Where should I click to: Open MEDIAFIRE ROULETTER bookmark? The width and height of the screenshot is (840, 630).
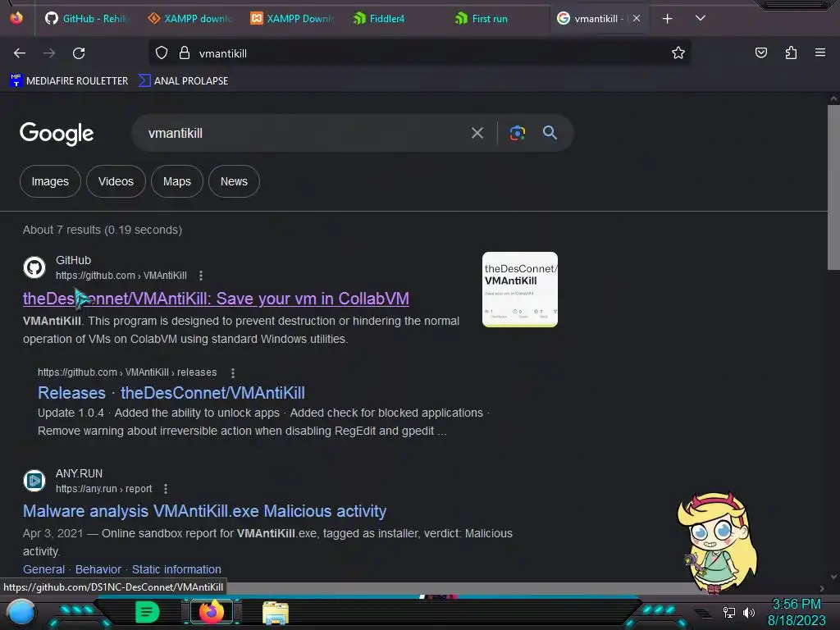point(69,81)
